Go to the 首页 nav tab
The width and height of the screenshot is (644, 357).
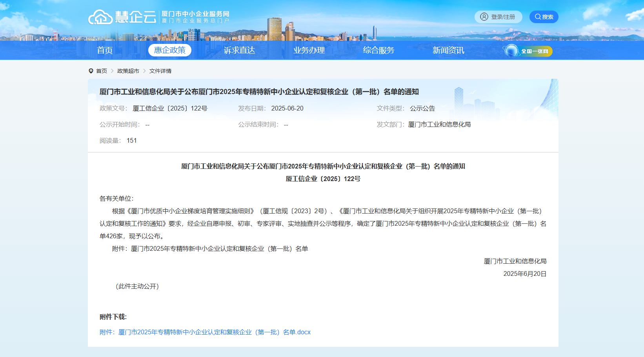pyautogui.click(x=105, y=50)
